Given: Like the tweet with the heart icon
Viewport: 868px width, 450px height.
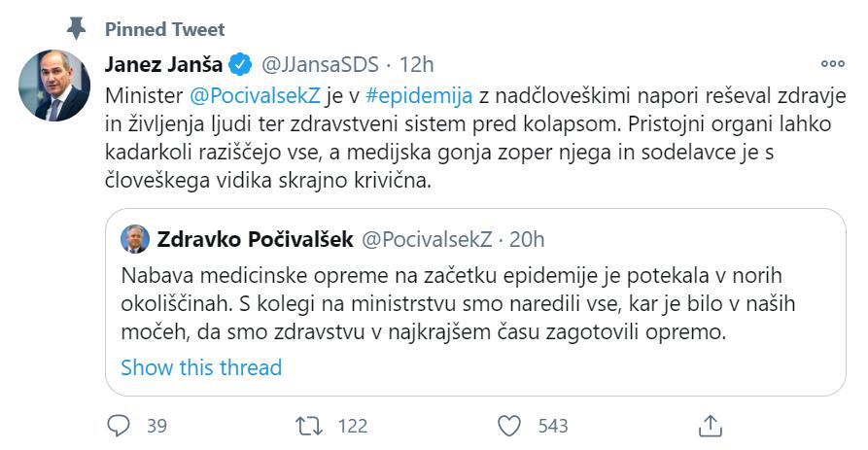Looking at the screenshot, I should click(509, 425).
